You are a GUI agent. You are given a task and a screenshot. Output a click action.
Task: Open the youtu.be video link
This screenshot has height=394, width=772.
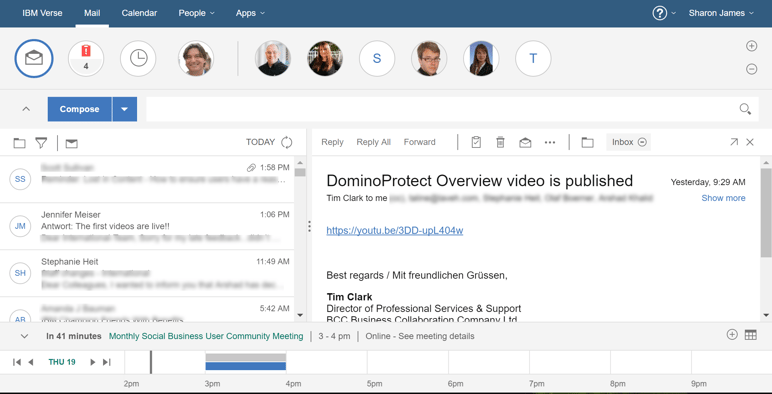(x=394, y=230)
